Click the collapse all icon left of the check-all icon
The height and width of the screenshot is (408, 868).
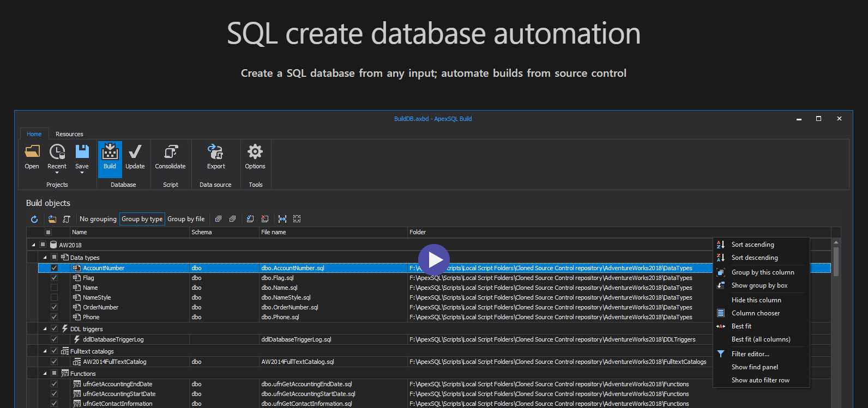pos(232,219)
